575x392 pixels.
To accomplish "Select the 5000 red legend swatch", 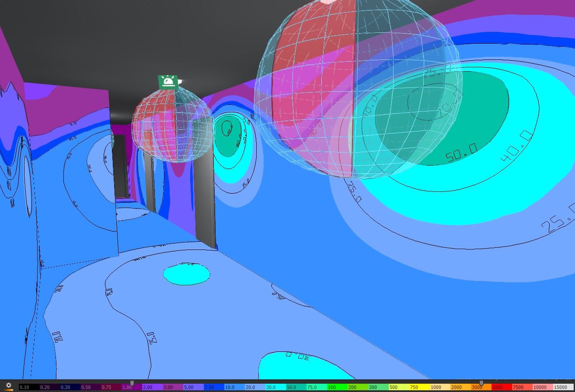I will coord(501,387).
